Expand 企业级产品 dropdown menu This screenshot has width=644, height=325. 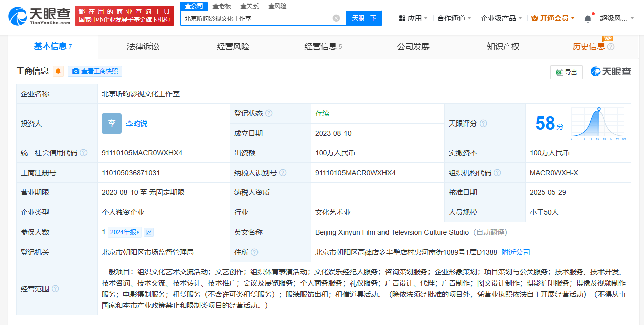[x=501, y=18]
